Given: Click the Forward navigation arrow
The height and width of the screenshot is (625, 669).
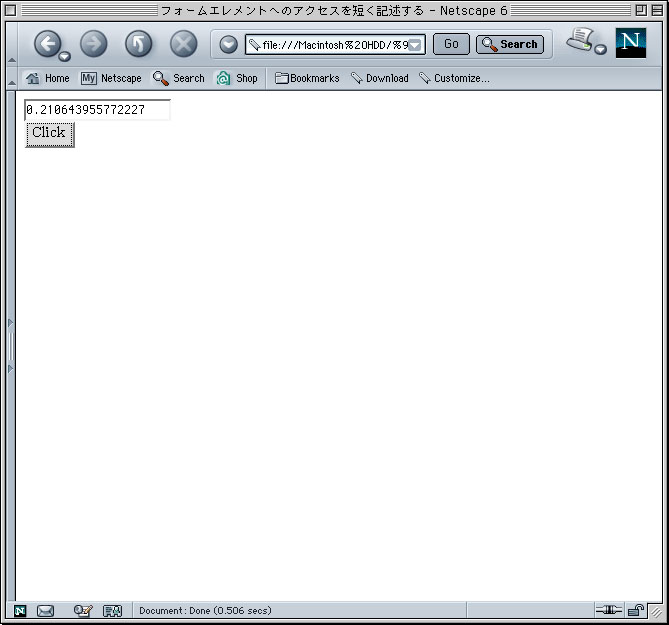Looking at the screenshot, I should pos(93,44).
